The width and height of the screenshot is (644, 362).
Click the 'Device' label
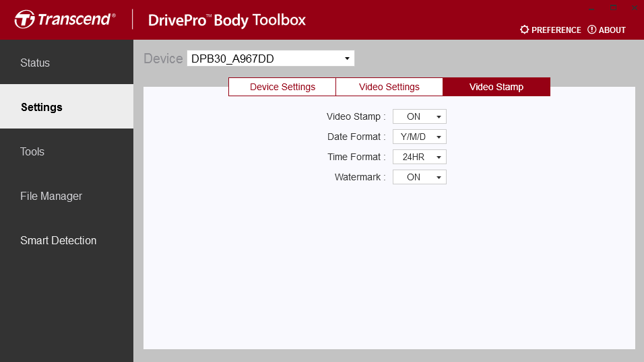coord(163,59)
